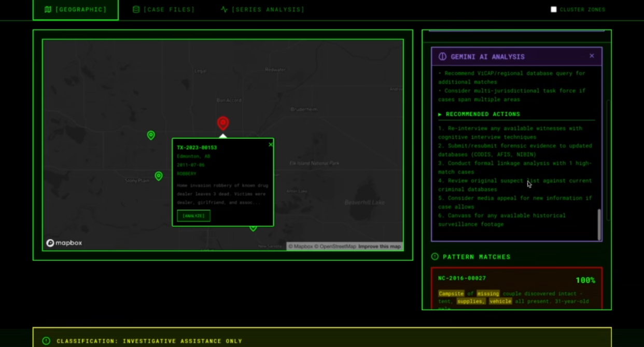Click the TX-2023-00153 case ID in popup
The width and height of the screenshot is (644, 347).
click(x=197, y=148)
